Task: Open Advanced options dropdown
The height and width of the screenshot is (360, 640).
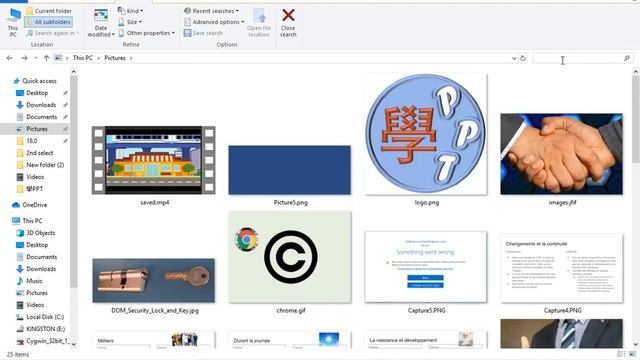Action: click(214, 22)
